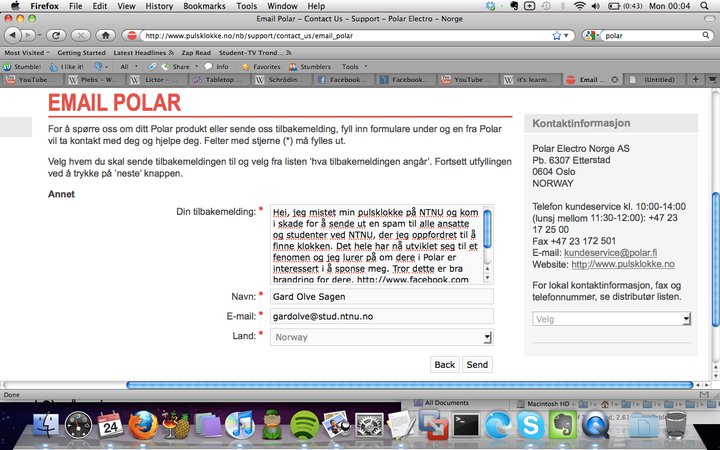Open the search engine picker dropdown

(591, 35)
